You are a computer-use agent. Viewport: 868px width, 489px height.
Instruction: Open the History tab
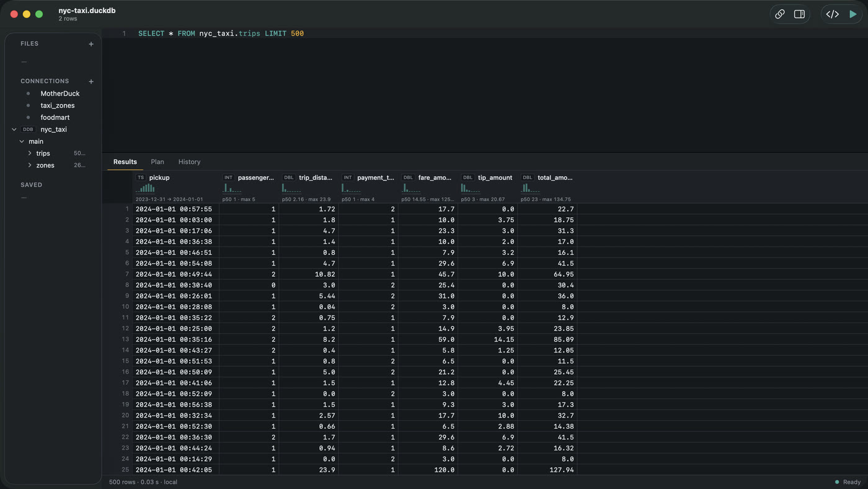189,162
